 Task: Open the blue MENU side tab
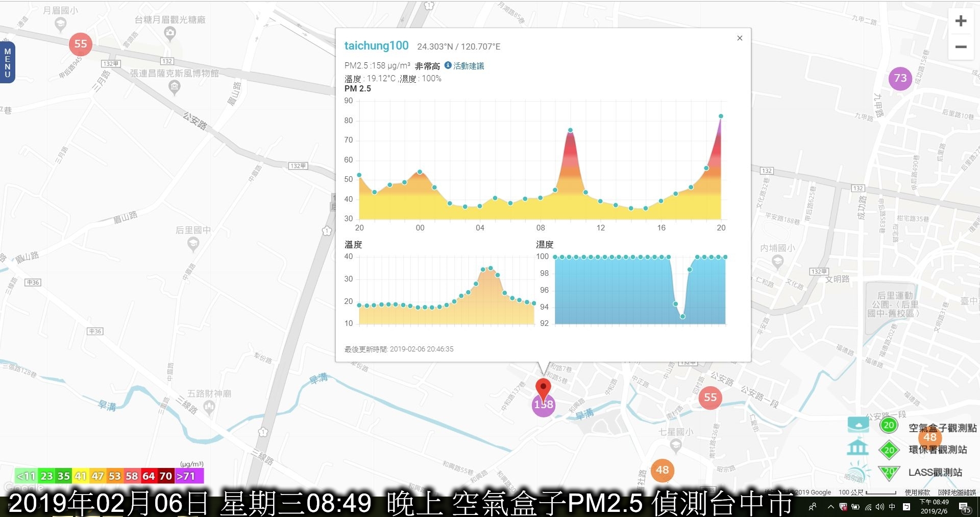(7, 62)
